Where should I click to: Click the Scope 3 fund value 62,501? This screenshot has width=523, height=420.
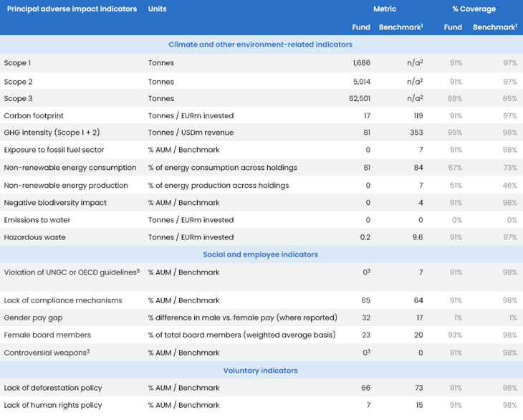click(x=358, y=98)
